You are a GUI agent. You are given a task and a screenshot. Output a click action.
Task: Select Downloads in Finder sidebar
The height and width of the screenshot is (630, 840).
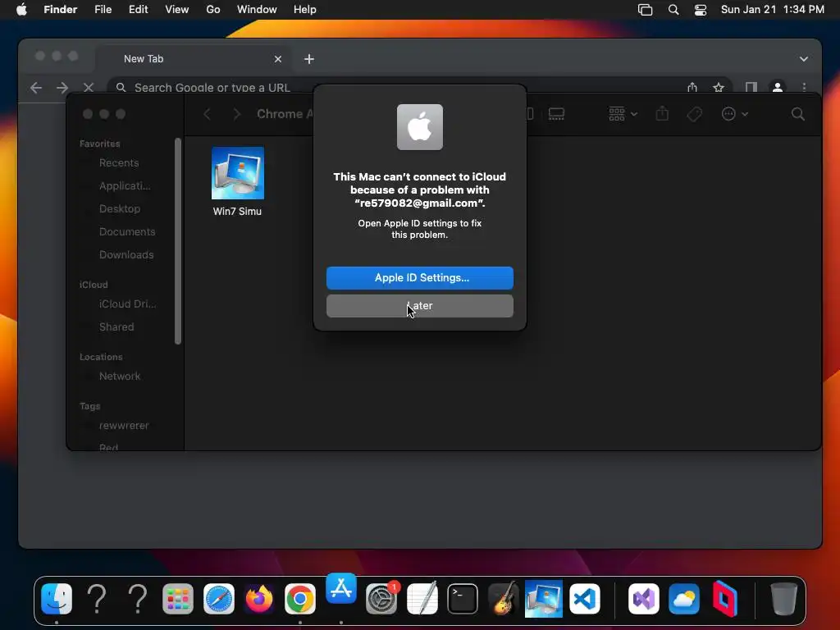click(x=126, y=255)
